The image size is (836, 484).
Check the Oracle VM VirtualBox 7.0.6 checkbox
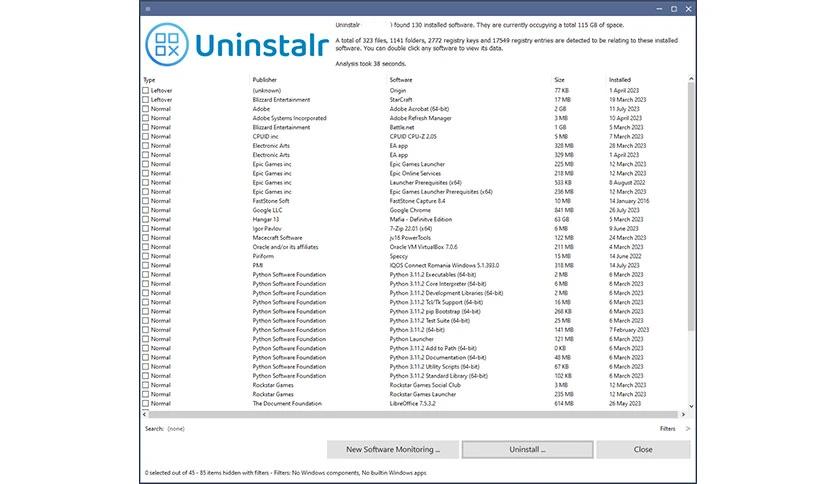(146, 247)
